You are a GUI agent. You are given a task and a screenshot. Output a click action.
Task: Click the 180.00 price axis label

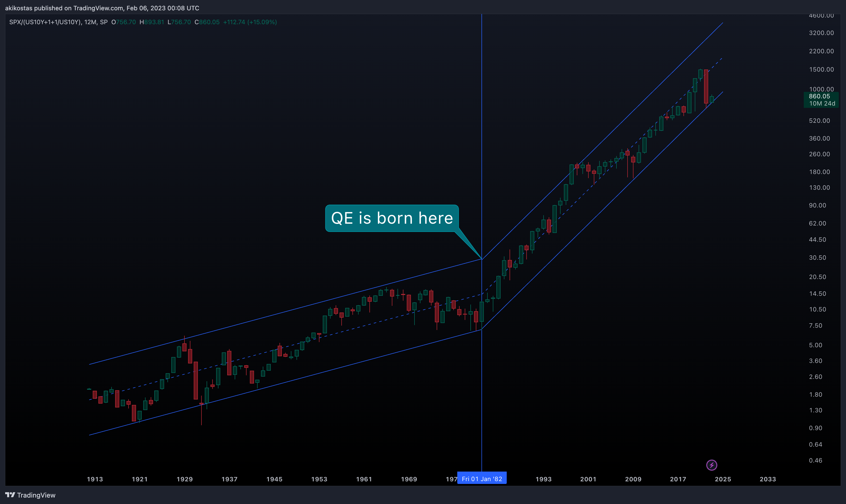819,172
